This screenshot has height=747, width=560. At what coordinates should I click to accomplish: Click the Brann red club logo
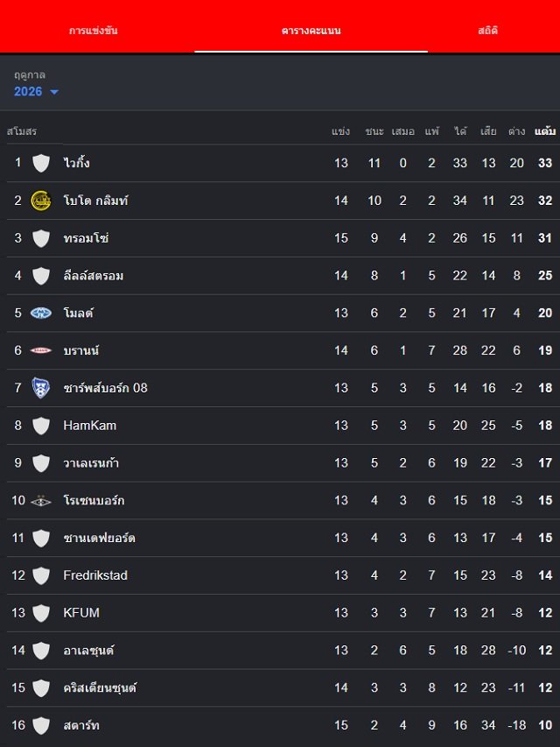(41, 350)
